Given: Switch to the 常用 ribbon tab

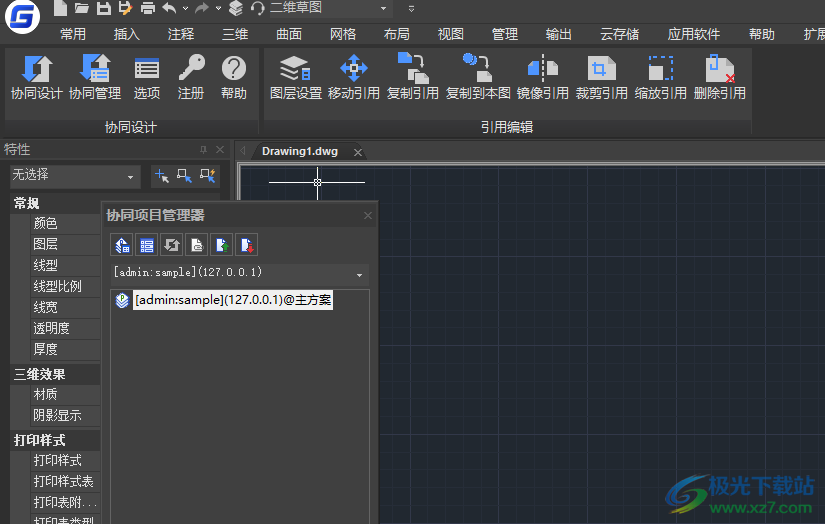Looking at the screenshot, I should tap(73, 34).
